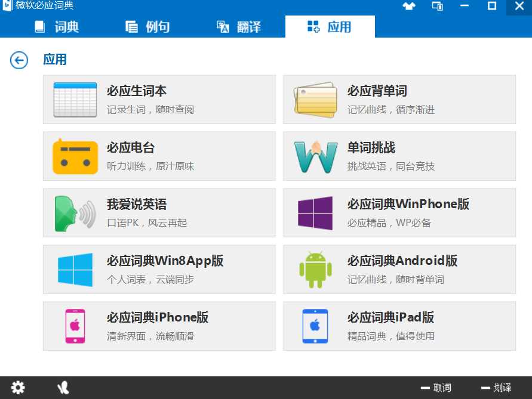Switch to mini window mode icon
Image resolution: width=532 pixels, height=399 pixels.
tap(437, 6)
